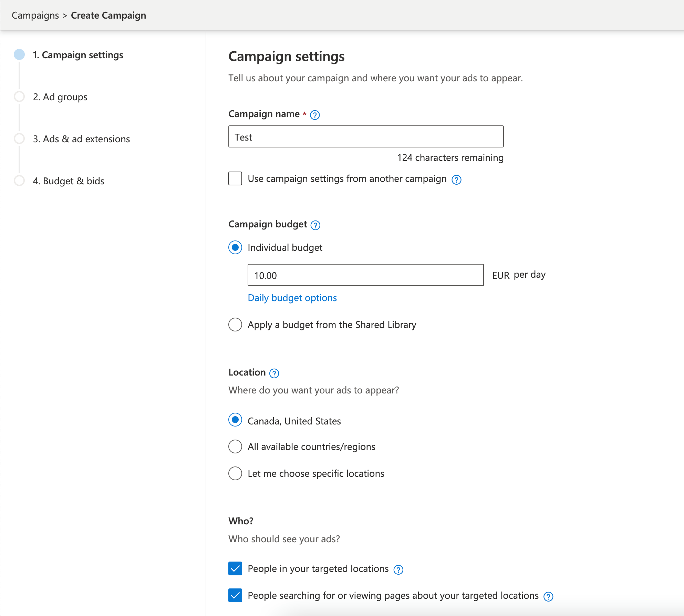Image resolution: width=684 pixels, height=616 pixels.
Task: Uncheck 'People in your targeted locations'
Action: pyautogui.click(x=235, y=568)
